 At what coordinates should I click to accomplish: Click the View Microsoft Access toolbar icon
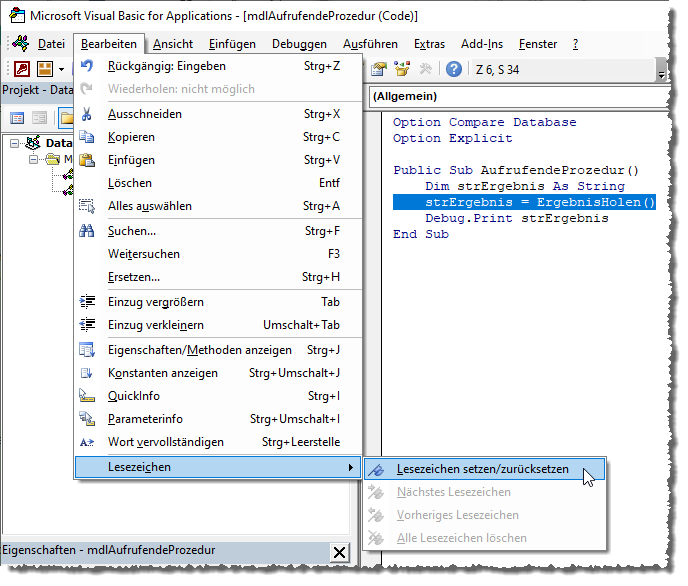(19, 69)
